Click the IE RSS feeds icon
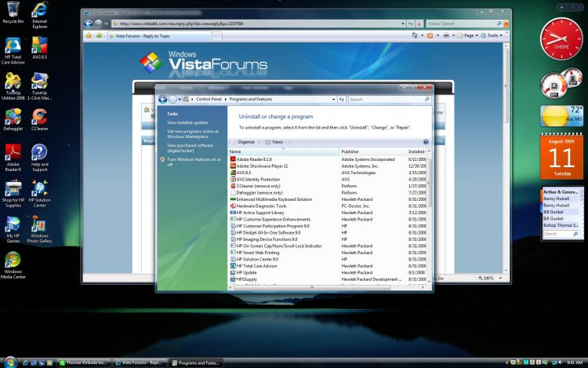This screenshot has height=368, width=588. point(430,35)
